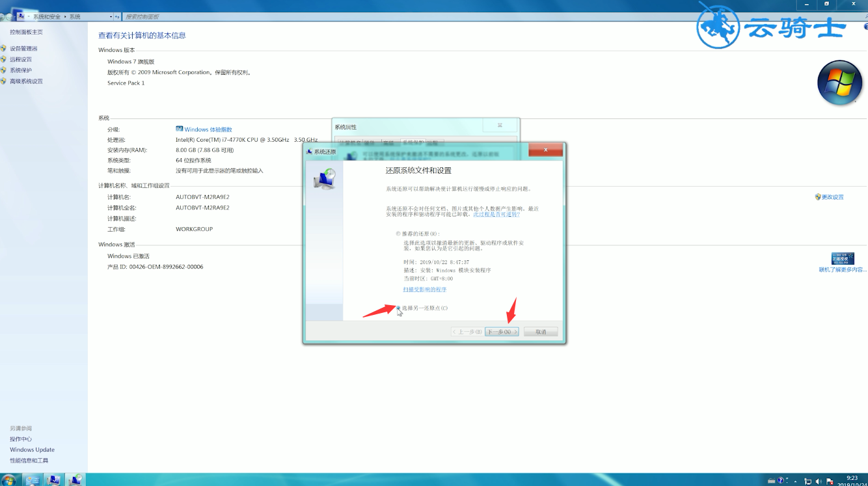Click the Back navigation button
Image resolution: width=868 pixels, height=486 pixels.
(x=3, y=17)
